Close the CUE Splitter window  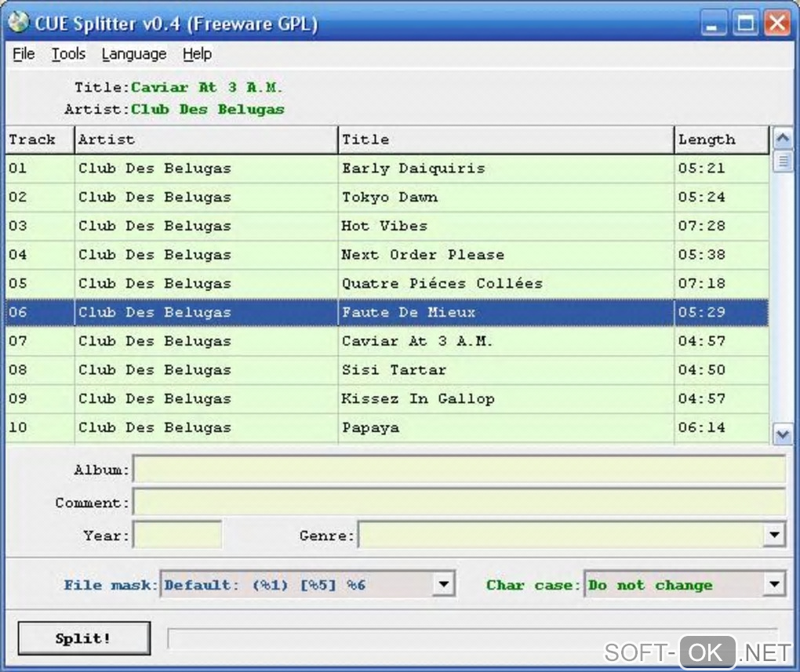(x=777, y=24)
